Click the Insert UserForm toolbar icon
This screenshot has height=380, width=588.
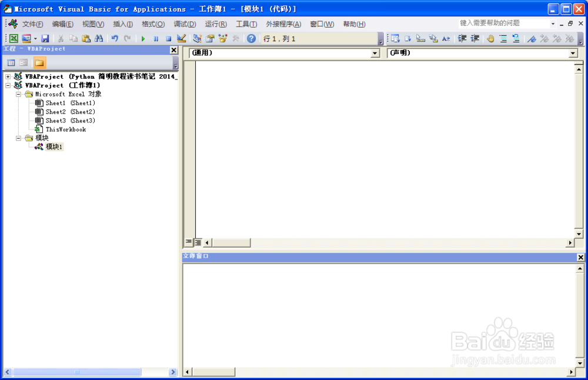pyautogui.click(x=26, y=38)
